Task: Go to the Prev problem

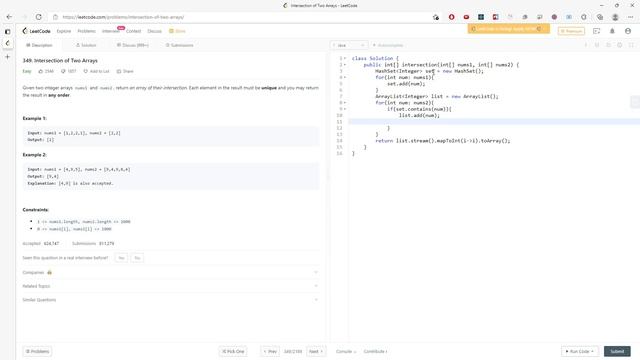Action: [270, 351]
